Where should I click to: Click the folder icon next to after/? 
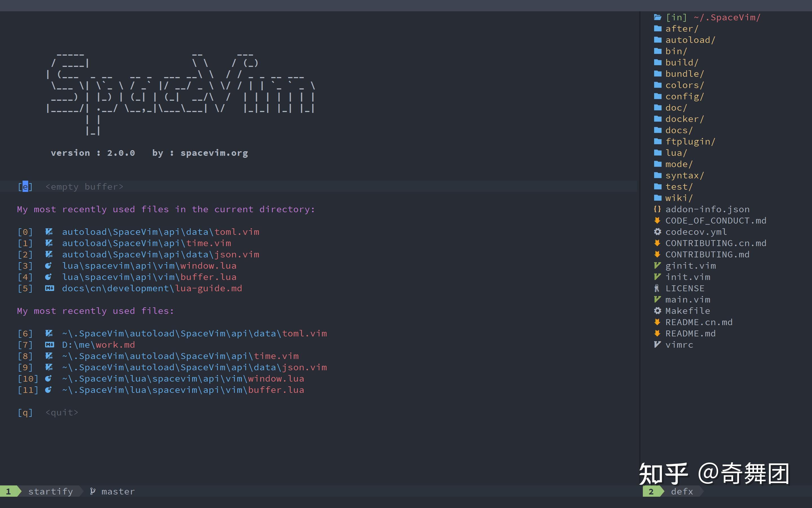point(658,29)
